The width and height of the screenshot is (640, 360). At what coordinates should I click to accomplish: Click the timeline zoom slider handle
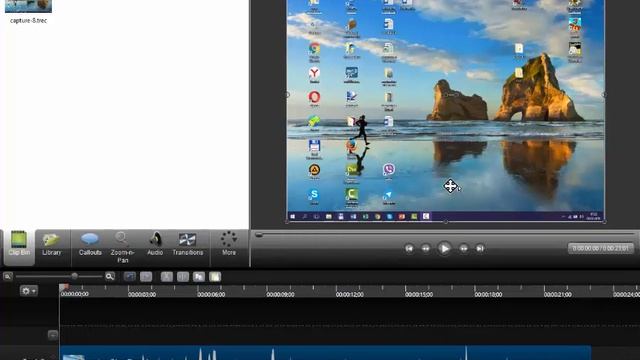click(x=74, y=276)
